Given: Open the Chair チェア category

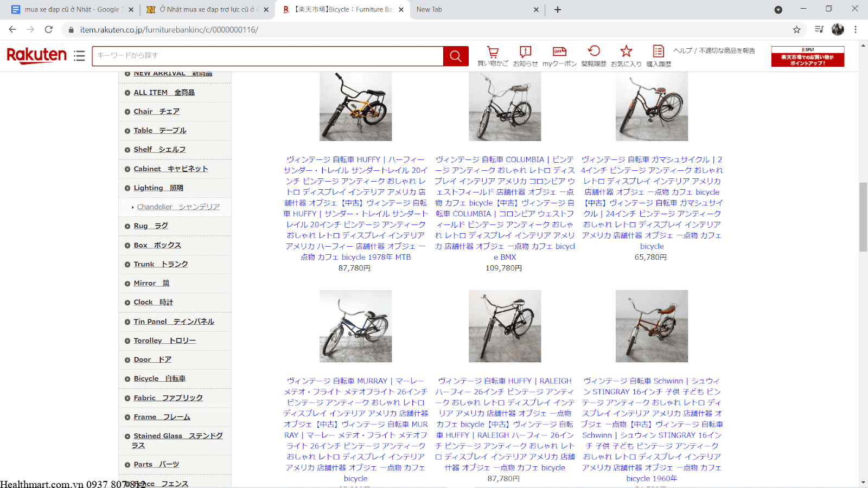Looking at the screenshot, I should click(x=156, y=112).
